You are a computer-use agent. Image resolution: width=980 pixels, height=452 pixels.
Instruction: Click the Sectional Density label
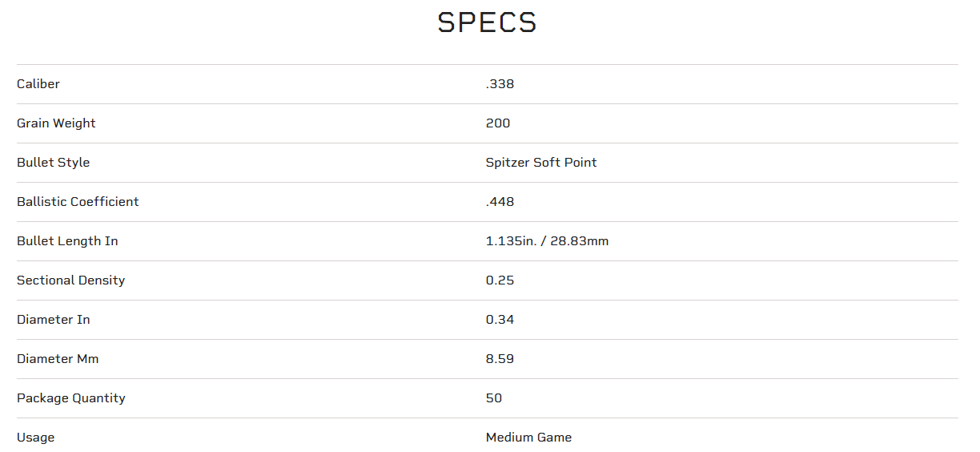pyautogui.click(x=70, y=280)
